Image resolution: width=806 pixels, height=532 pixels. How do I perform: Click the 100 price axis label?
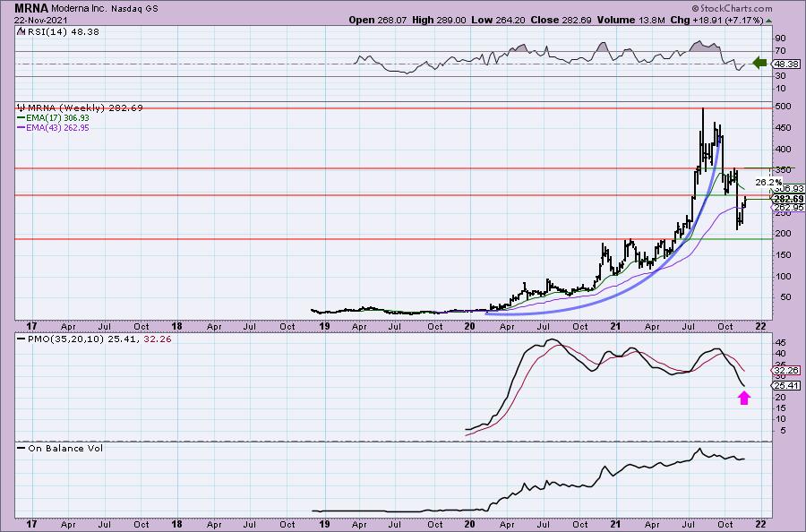click(x=784, y=276)
